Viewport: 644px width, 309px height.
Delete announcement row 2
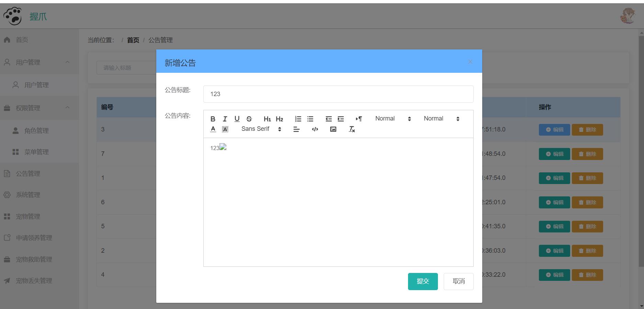click(x=587, y=251)
